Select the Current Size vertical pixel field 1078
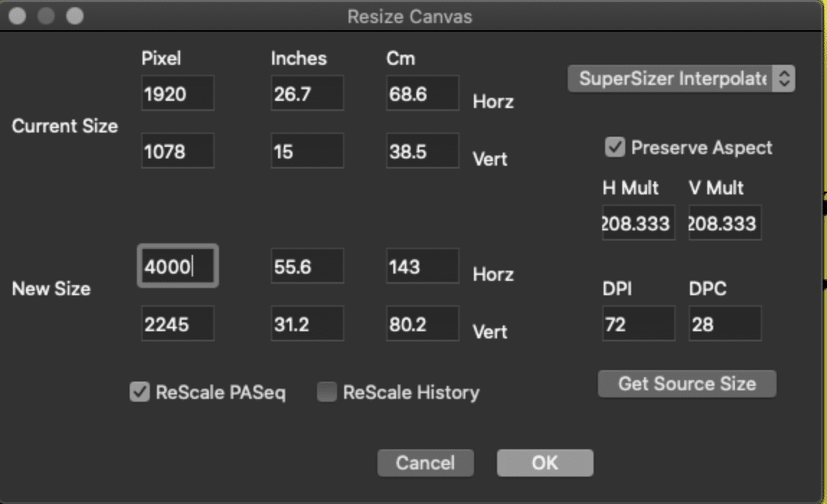The width and height of the screenshot is (827, 504). point(178,151)
